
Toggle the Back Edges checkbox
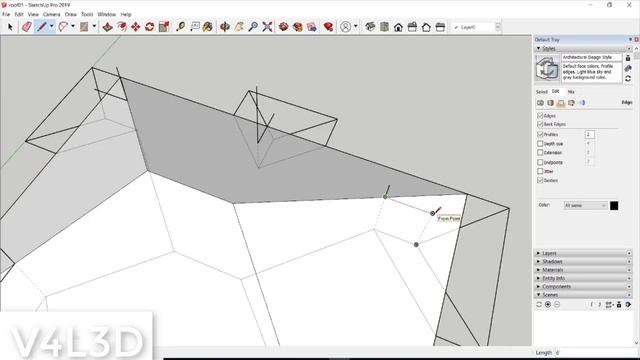click(540, 124)
